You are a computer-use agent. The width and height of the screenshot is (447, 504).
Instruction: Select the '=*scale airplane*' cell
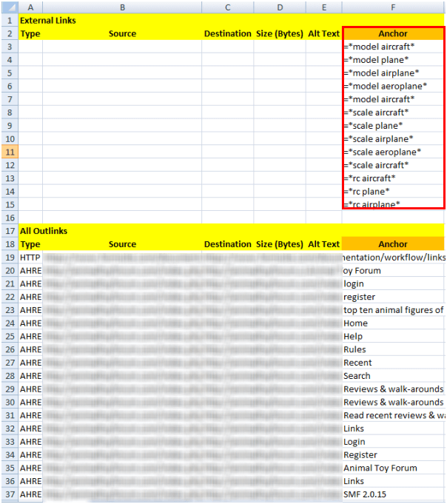(x=393, y=139)
